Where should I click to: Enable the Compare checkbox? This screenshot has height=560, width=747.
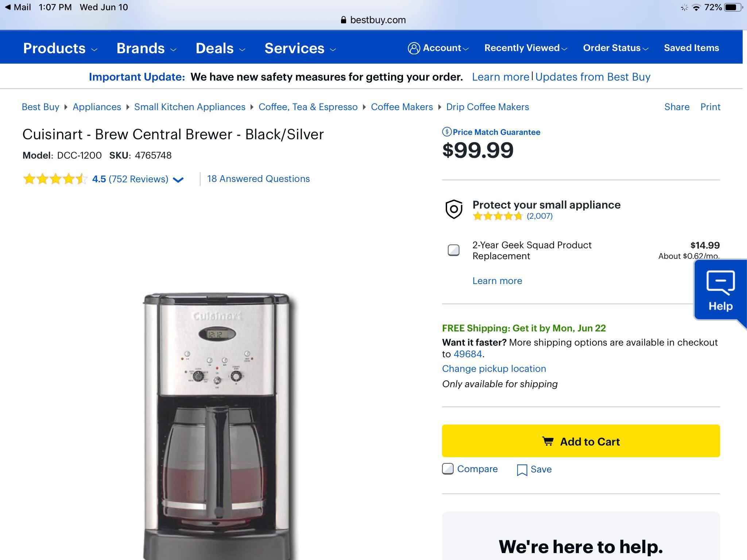(x=448, y=469)
